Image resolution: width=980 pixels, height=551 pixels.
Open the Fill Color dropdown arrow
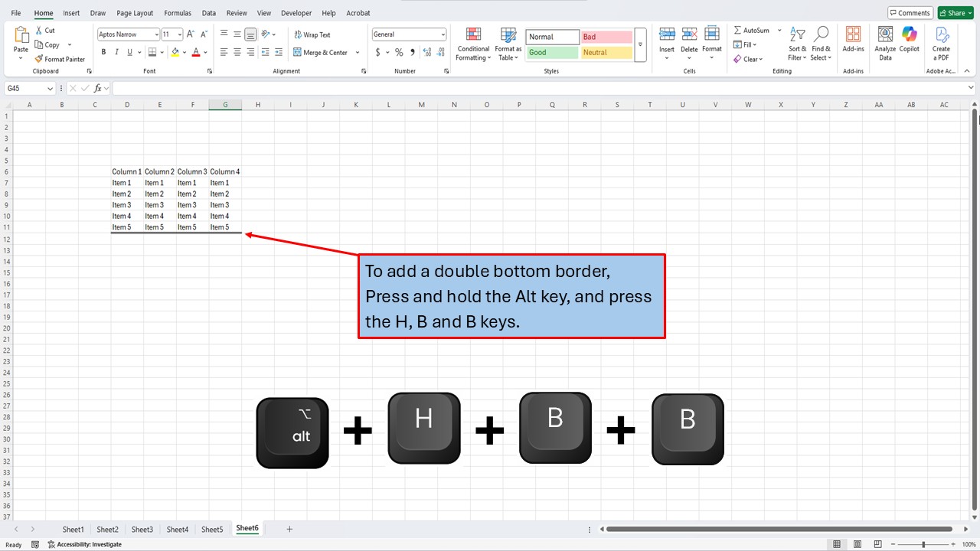(x=184, y=52)
